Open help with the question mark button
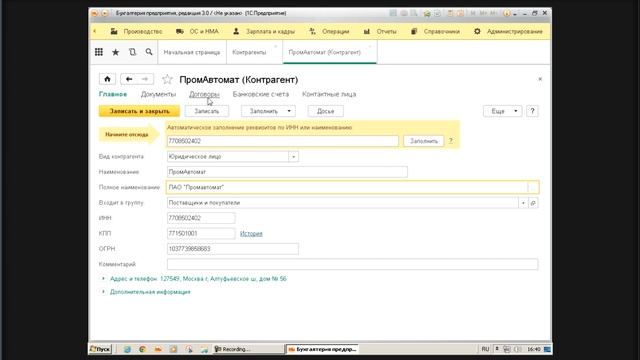The width and height of the screenshot is (640, 360). (532, 111)
